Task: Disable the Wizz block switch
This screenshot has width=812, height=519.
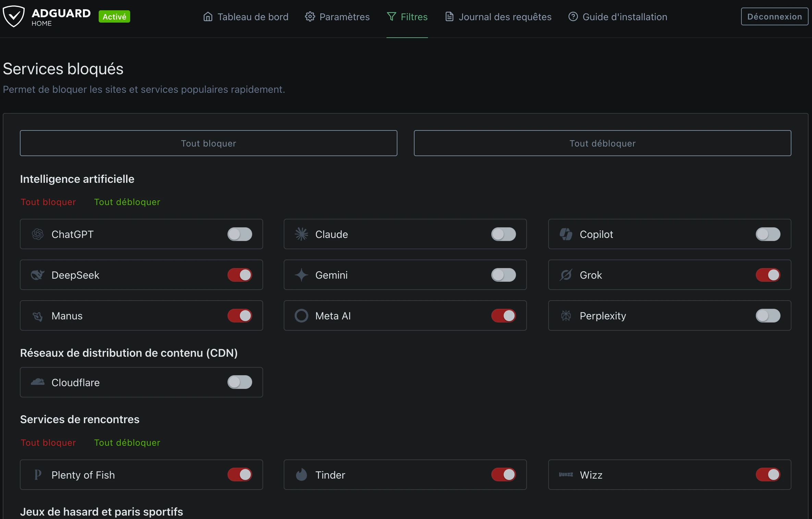Action: point(768,474)
